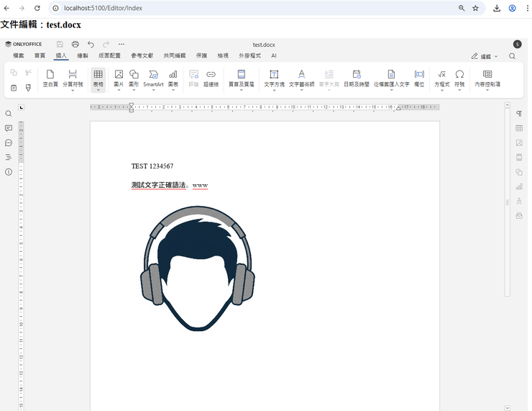Open the Header and Footer (頁首及頁尾) tool
The height and width of the screenshot is (411, 532).
(x=242, y=75)
